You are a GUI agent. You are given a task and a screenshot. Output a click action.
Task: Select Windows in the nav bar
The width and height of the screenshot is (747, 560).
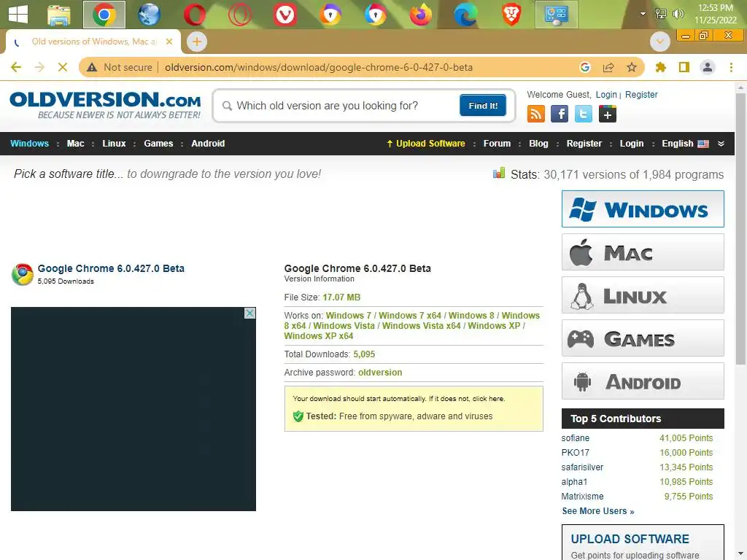point(29,144)
